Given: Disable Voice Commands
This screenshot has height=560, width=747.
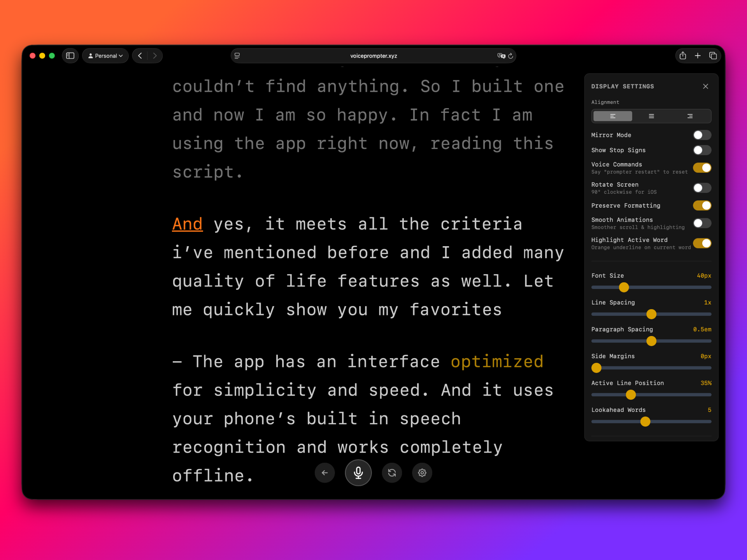Looking at the screenshot, I should (702, 168).
